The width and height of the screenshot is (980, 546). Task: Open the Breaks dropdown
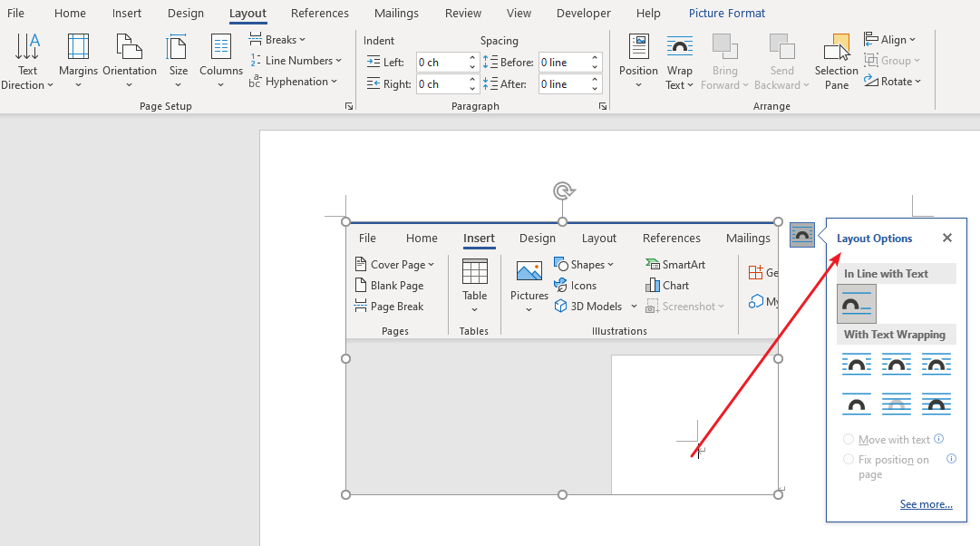(277, 39)
